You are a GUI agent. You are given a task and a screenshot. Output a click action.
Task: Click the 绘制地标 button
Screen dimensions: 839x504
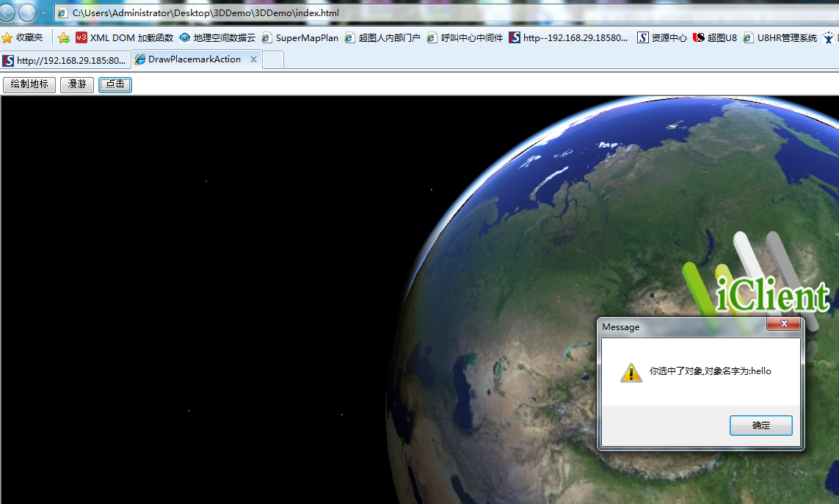pyautogui.click(x=29, y=84)
